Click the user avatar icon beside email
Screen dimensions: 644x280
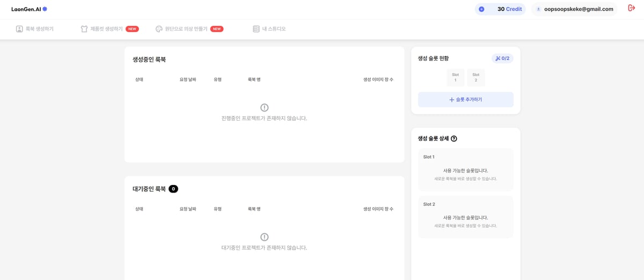(x=538, y=9)
